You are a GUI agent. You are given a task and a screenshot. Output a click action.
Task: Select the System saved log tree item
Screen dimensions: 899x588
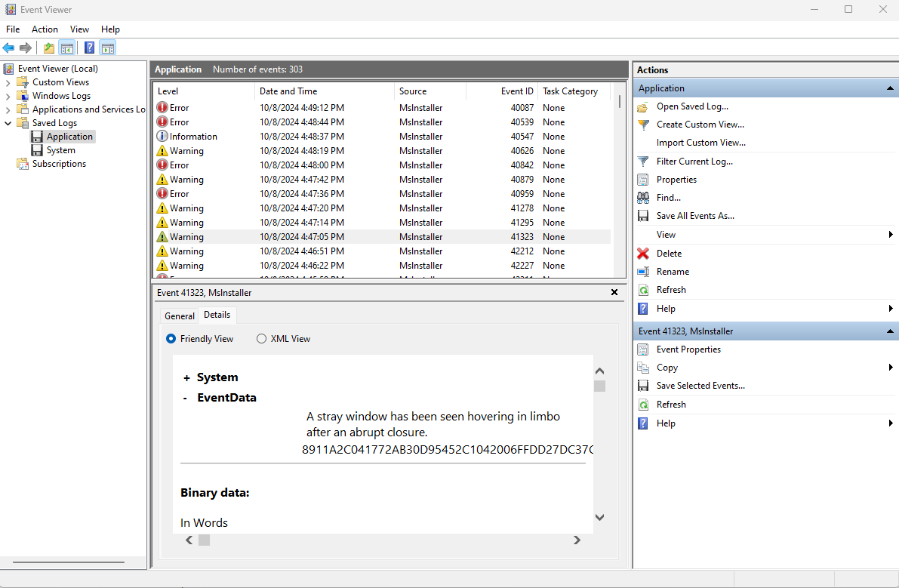pyautogui.click(x=61, y=150)
